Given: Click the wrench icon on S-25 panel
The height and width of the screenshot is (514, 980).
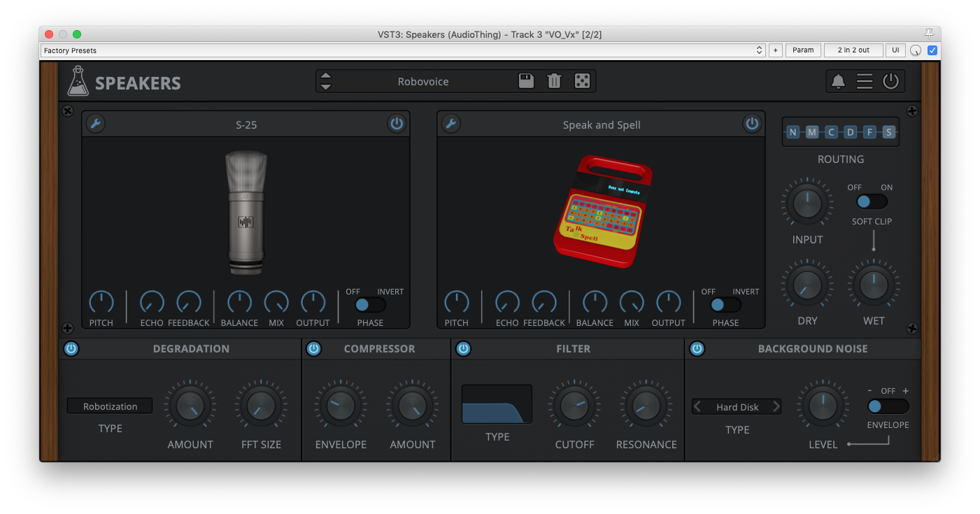Looking at the screenshot, I should pos(95,124).
